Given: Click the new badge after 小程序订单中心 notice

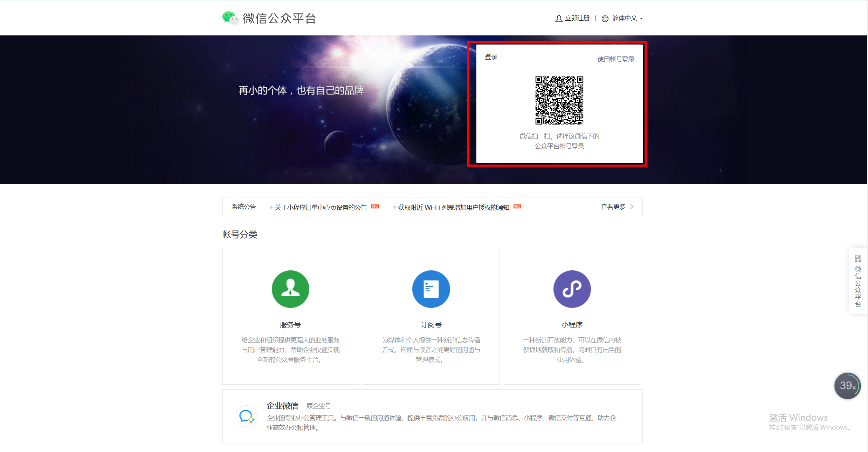Looking at the screenshot, I should tap(375, 206).
